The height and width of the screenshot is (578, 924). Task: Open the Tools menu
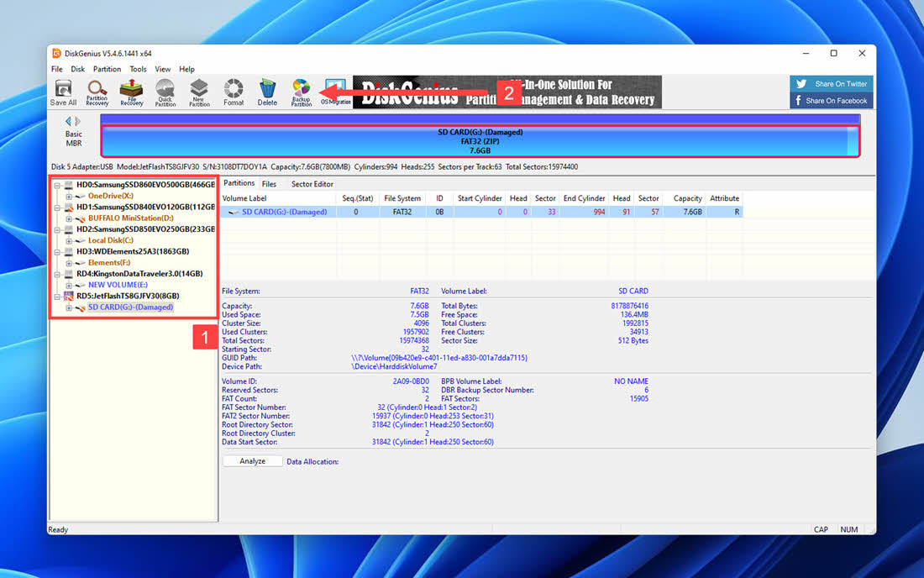138,70
